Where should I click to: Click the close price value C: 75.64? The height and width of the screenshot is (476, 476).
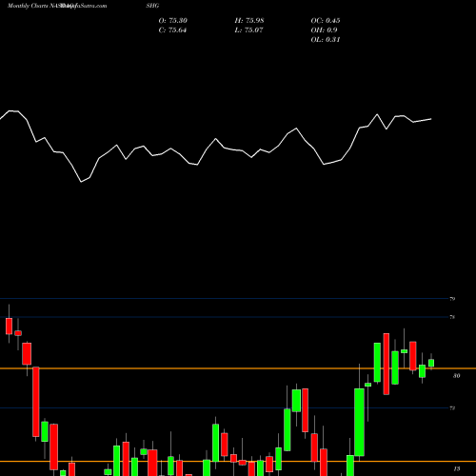point(172,30)
